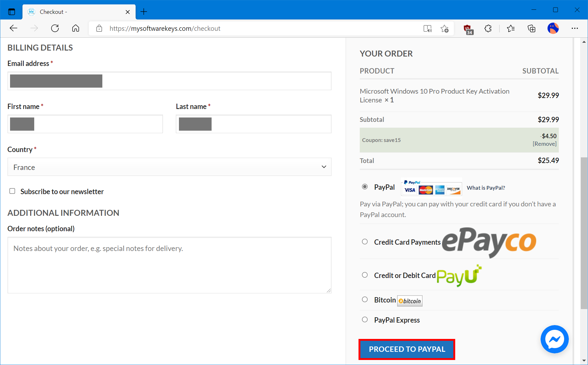Click the bitcoin logo badge
The width and height of the screenshot is (588, 365).
[x=410, y=301]
